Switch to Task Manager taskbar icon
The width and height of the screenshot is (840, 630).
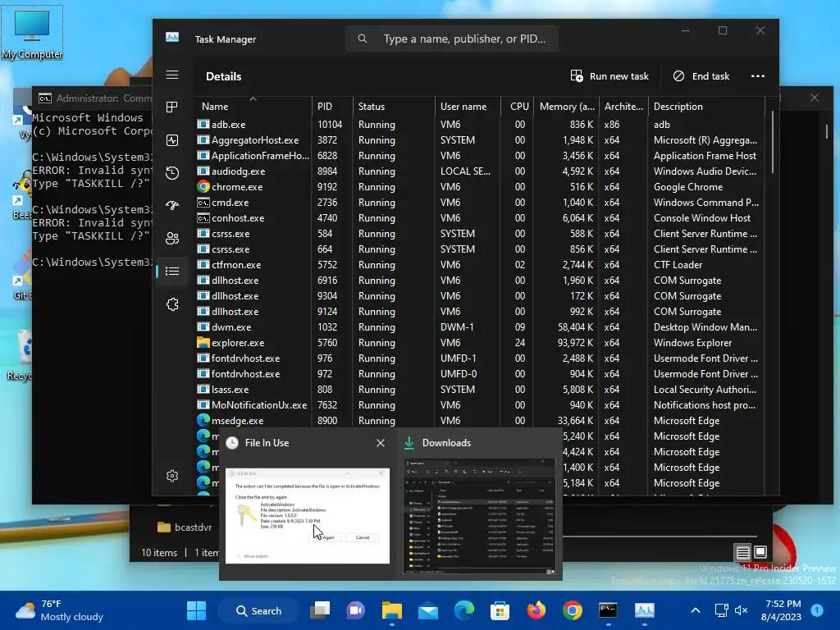click(645, 610)
